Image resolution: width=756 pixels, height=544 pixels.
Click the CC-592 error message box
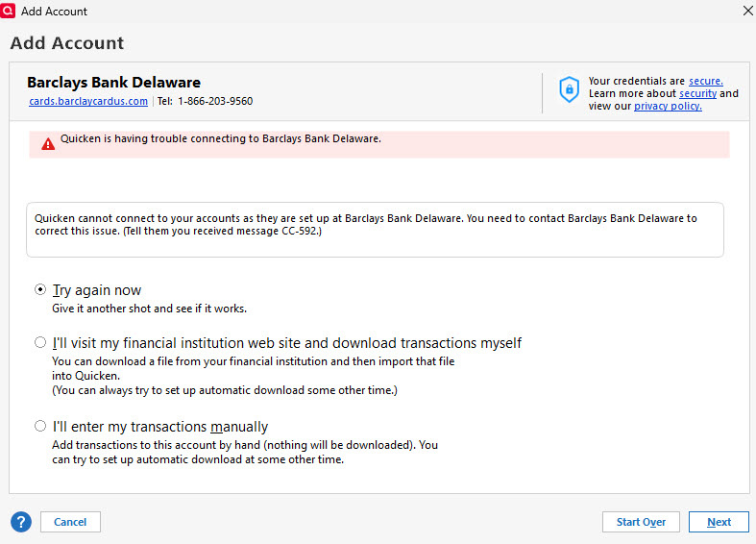[x=375, y=229]
